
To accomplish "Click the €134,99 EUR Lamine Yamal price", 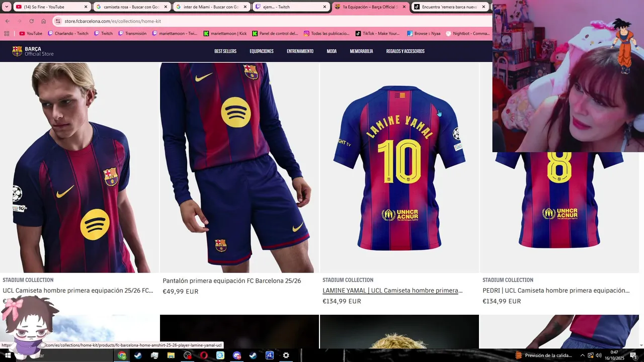I will (x=342, y=302).
